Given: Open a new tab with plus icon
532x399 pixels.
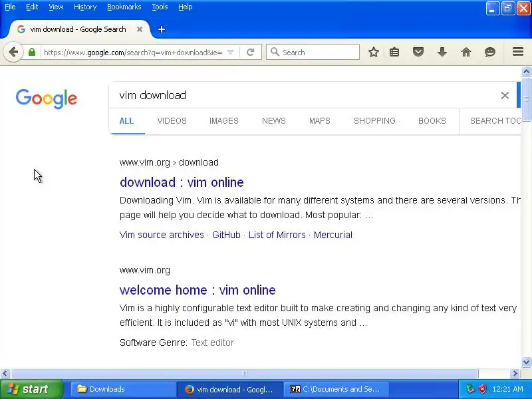Looking at the screenshot, I should click(162, 29).
